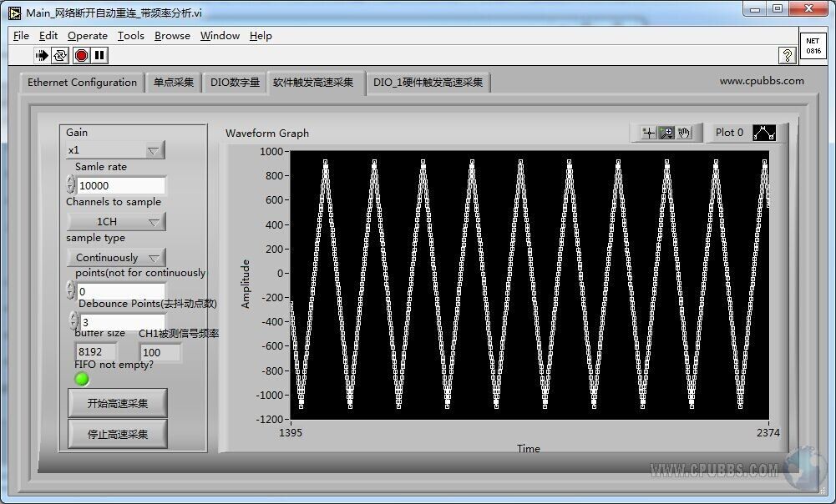836x504 pixels.
Task: Click the Debounce Points field showing 3
Action: [x=123, y=321]
